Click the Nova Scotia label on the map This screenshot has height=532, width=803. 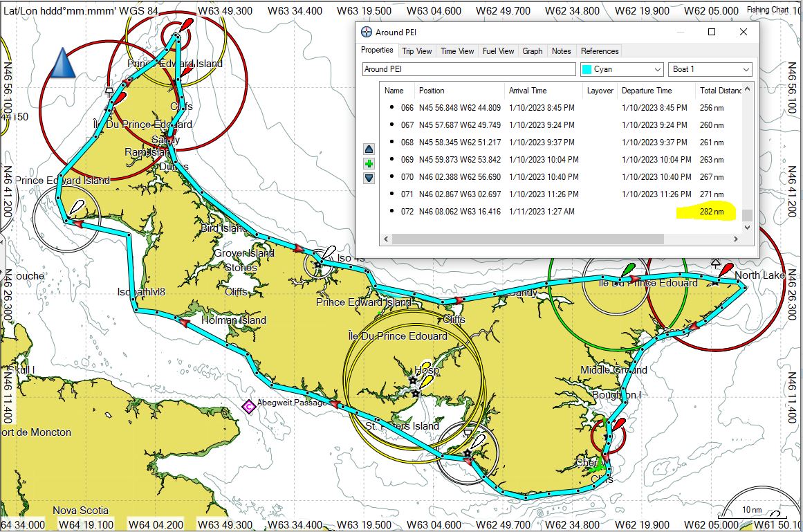80,511
